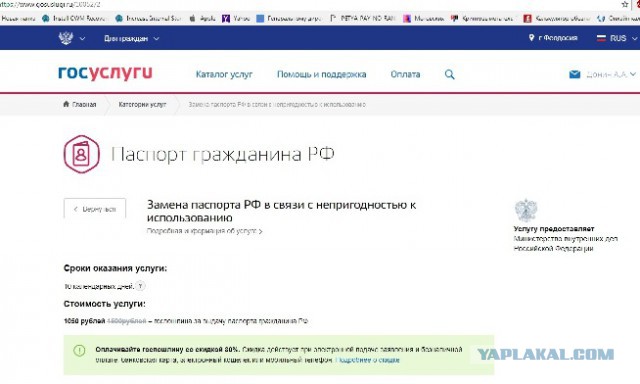Click the question mark help icon
Image resolution: width=640 pixels, height=384 pixels.
(140, 286)
